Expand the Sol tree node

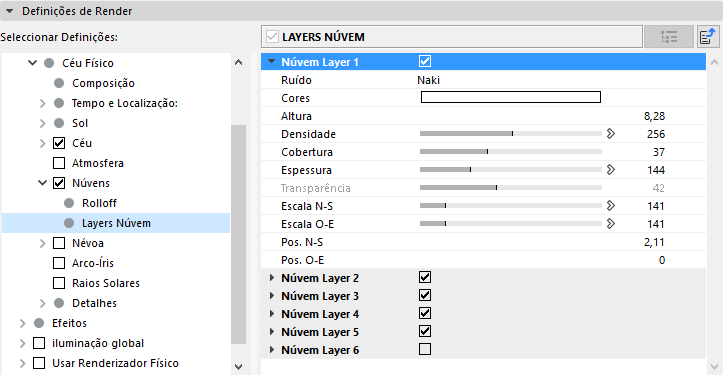point(42,123)
